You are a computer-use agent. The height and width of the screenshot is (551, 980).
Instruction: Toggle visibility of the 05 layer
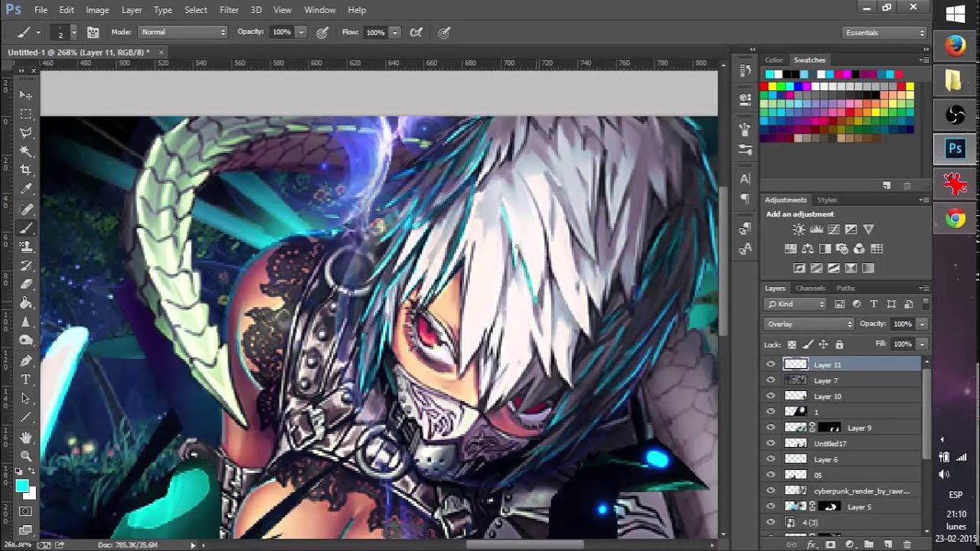[771, 475]
